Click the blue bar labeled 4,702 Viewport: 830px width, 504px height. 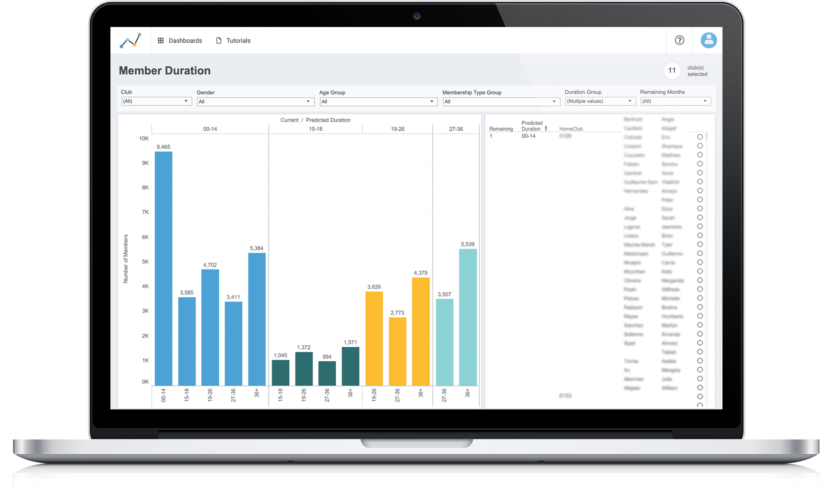[210, 328]
